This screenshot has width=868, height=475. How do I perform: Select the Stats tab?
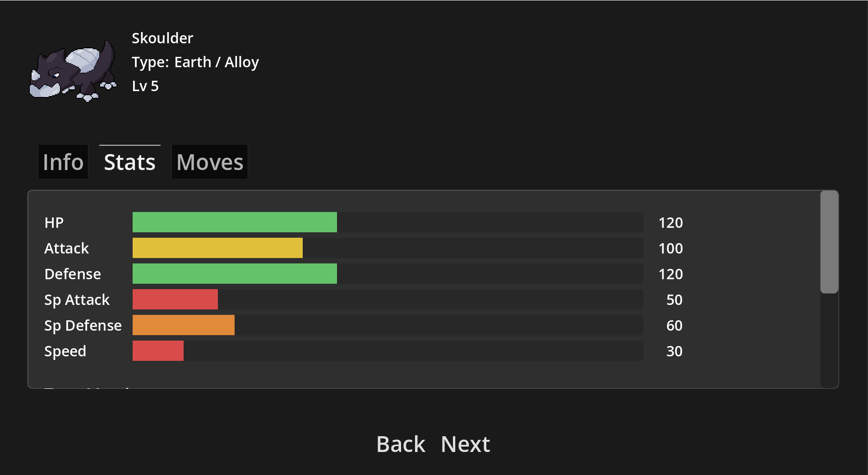click(130, 162)
